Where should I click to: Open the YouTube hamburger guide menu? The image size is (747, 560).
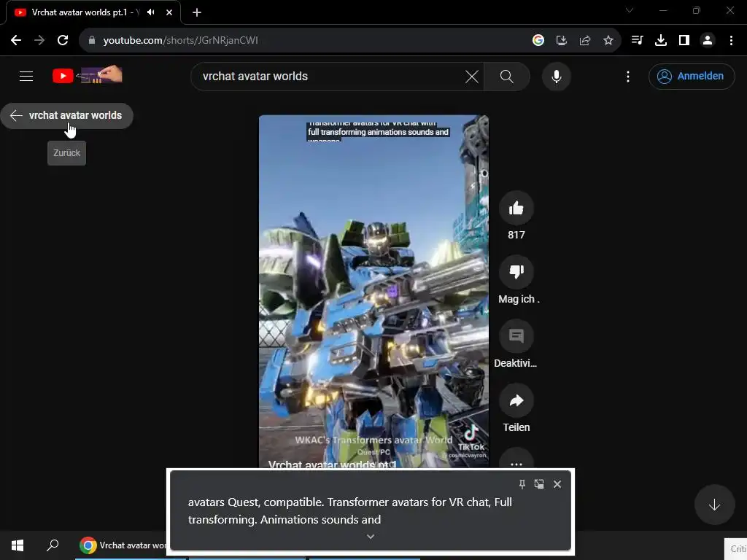26,76
